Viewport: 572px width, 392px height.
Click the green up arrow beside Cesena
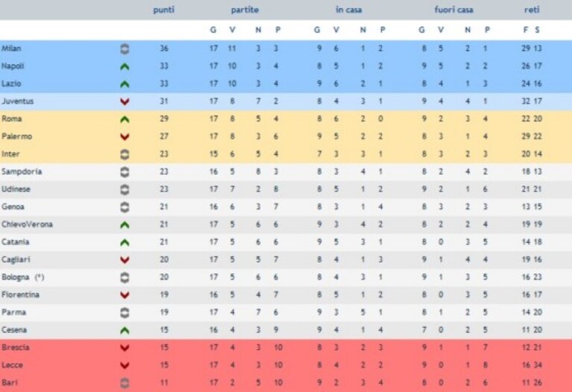point(125,331)
